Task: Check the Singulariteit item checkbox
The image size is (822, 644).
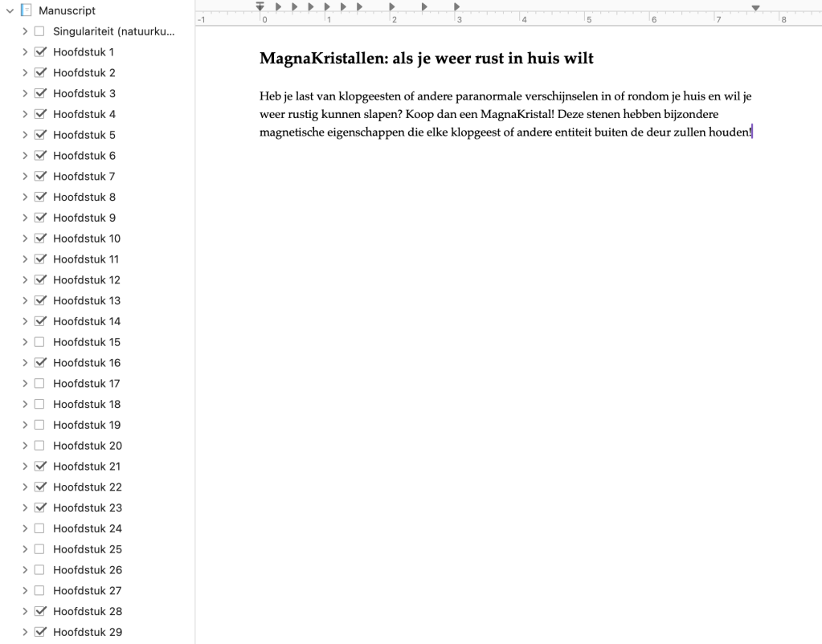Action: tap(40, 31)
